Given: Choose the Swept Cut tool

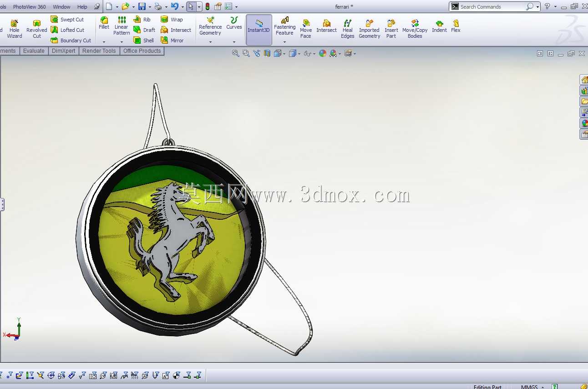Looking at the screenshot, I should [67, 20].
